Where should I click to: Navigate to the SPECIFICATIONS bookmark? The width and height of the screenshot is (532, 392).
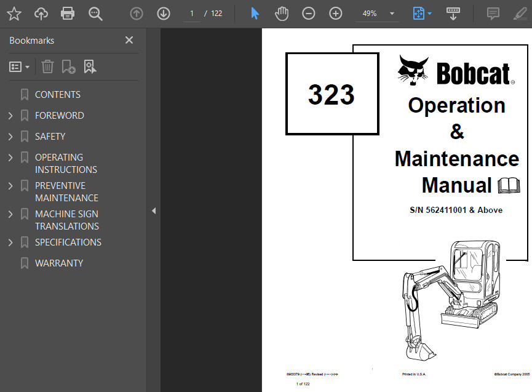68,242
